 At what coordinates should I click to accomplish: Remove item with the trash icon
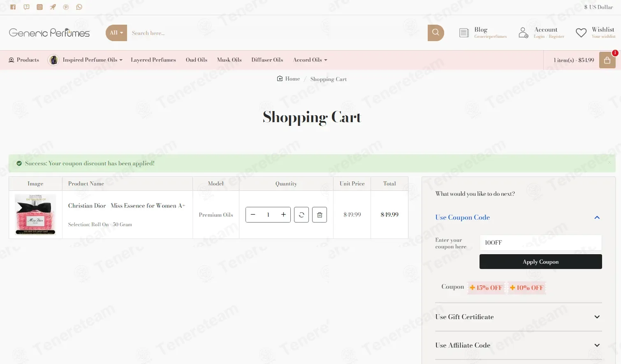(320, 215)
